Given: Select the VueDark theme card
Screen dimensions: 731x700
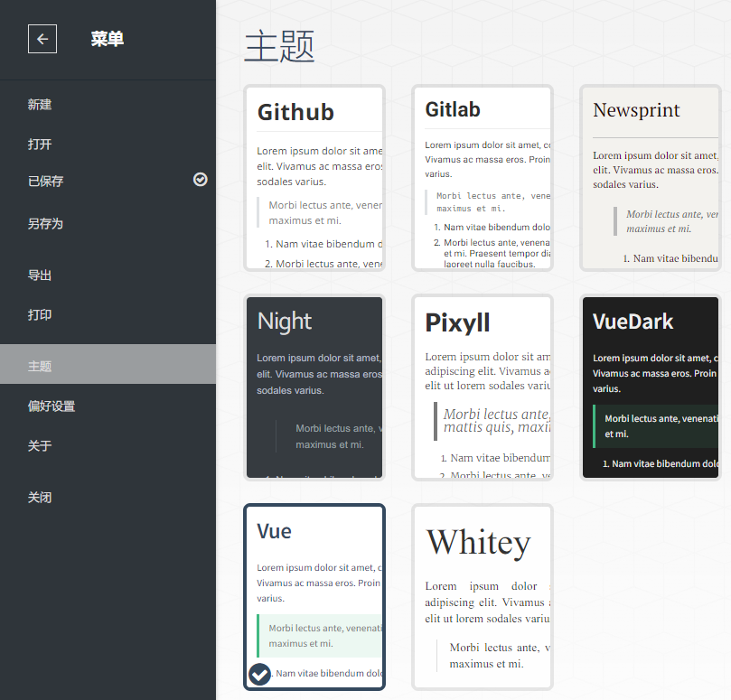Looking at the screenshot, I should [651, 387].
